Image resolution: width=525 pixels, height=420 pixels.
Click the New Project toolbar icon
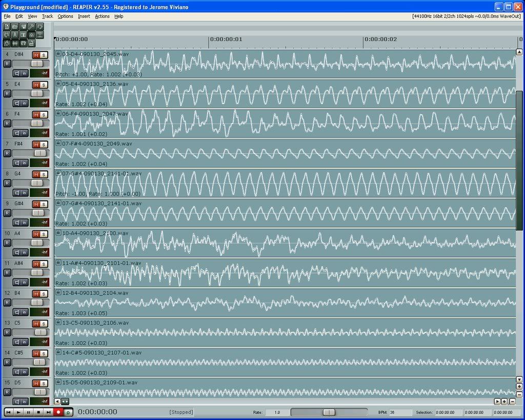point(7,27)
